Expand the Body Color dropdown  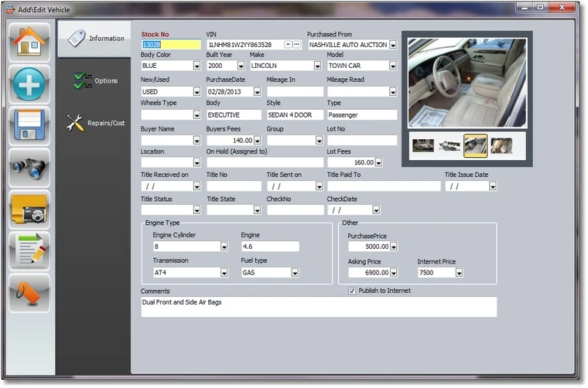[x=196, y=66]
